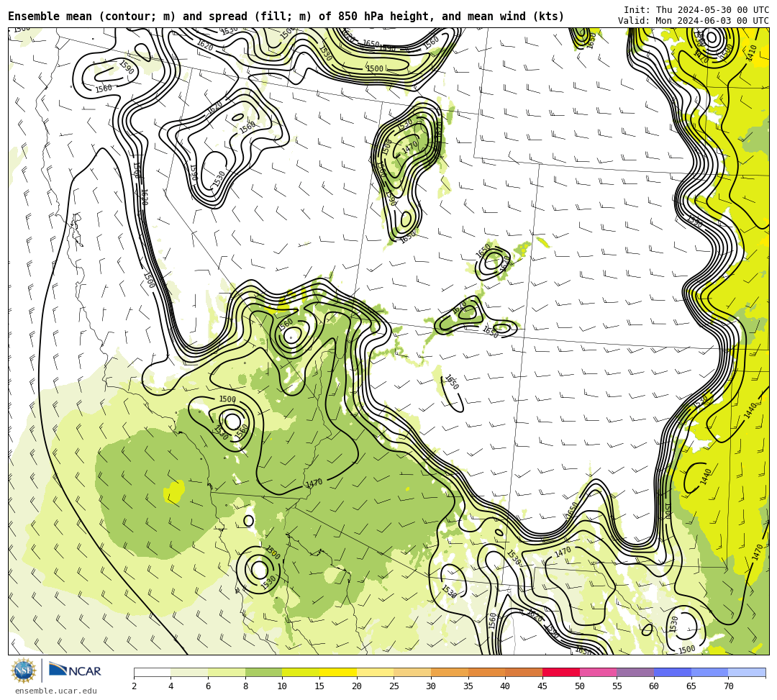This screenshot has height=700, width=777.
Task: Click the colorbar label 70
Action: (x=728, y=686)
